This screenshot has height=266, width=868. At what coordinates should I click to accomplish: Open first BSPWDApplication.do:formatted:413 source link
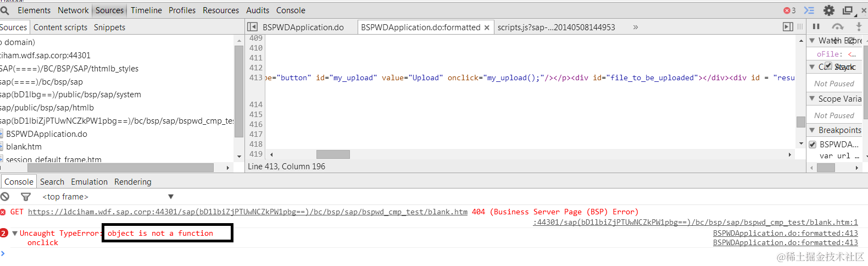(786, 234)
